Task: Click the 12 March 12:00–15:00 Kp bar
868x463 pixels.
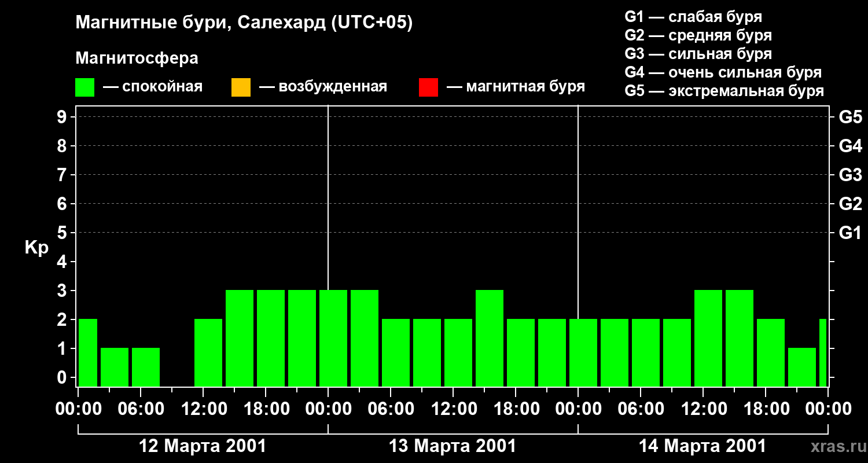Action: click(208, 352)
